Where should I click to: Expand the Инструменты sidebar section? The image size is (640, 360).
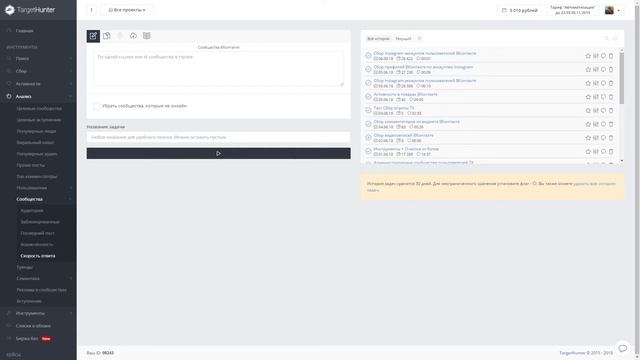click(x=38, y=313)
